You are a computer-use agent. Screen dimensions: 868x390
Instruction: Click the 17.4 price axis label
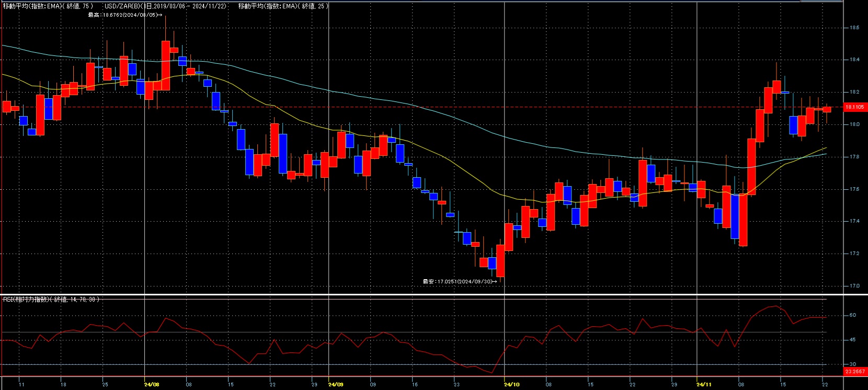(x=854, y=221)
